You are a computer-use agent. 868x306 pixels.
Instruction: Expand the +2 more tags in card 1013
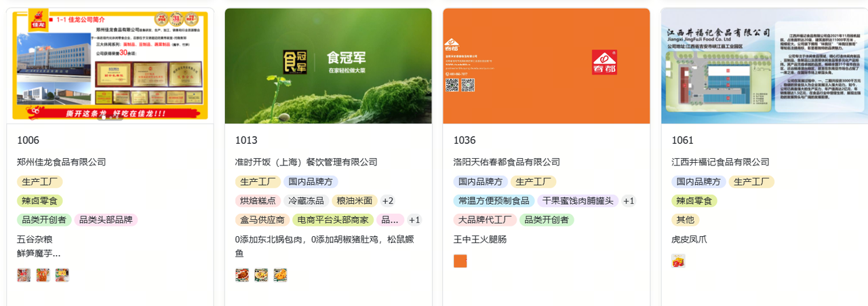(x=388, y=201)
